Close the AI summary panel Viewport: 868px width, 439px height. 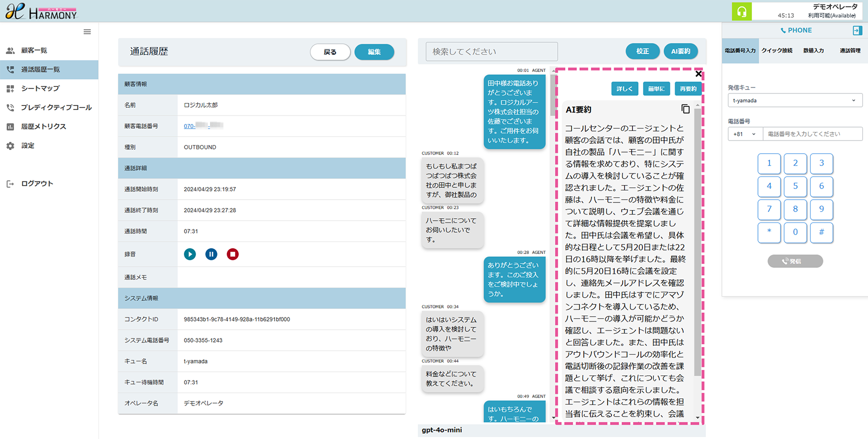click(698, 74)
